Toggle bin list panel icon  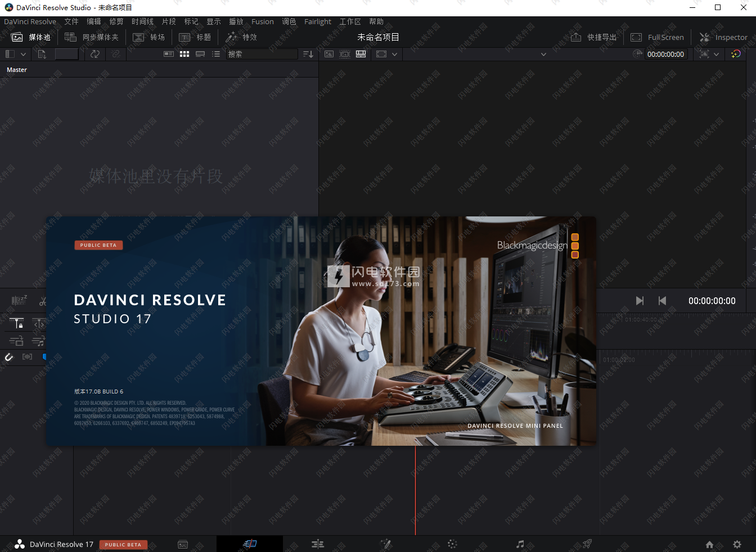click(10, 54)
